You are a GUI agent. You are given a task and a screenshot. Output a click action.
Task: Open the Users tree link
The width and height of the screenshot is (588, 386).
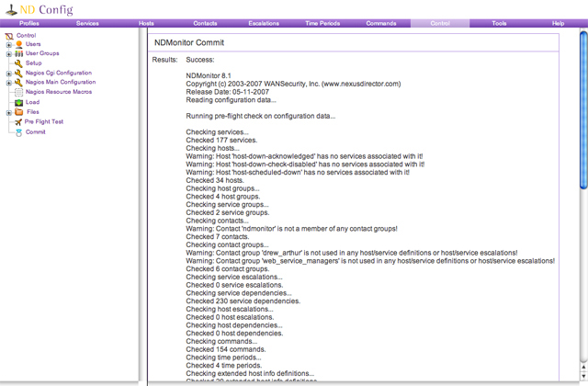(33, 44)
